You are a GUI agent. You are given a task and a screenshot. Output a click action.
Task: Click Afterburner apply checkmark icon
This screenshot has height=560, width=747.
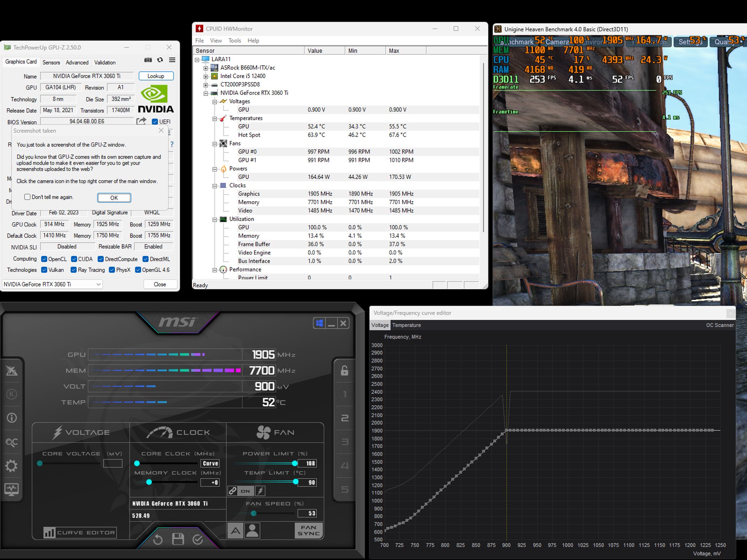point(198,539)
